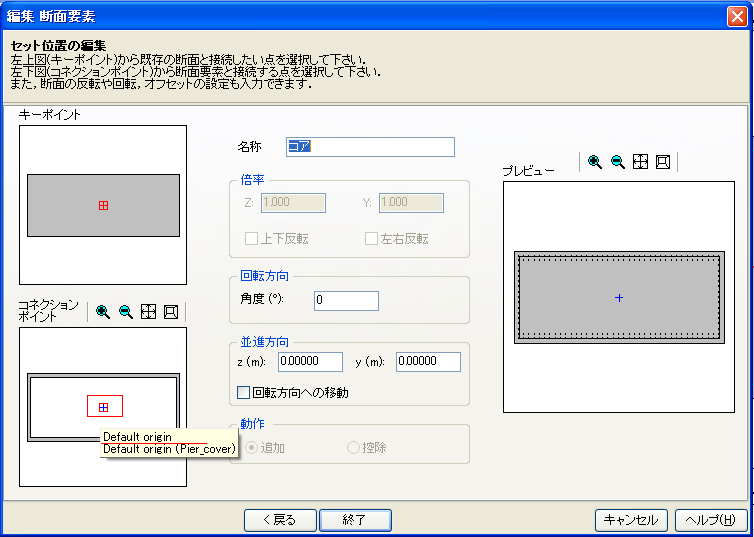Click the Y scale factor field
754x537 pixels.
[412, 203]
